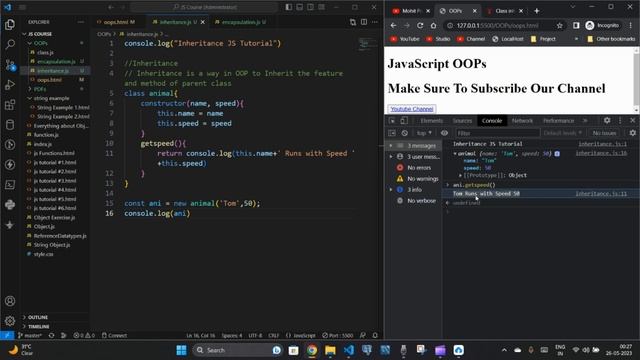Open style.css in the explorer
This screenshot has width=640, height=360.
click(x=43, y=254)
